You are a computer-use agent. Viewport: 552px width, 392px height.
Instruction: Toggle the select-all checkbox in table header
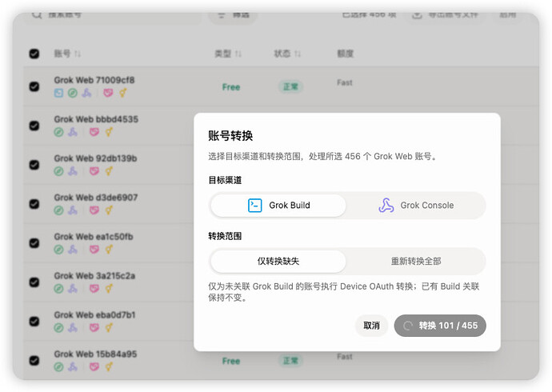tap(34, 54)
